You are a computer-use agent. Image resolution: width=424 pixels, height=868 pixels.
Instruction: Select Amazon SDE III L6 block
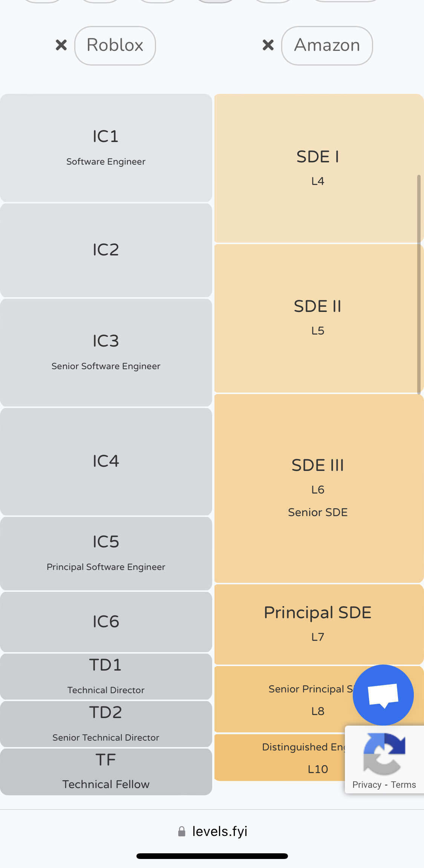click(x=317, y=488)
